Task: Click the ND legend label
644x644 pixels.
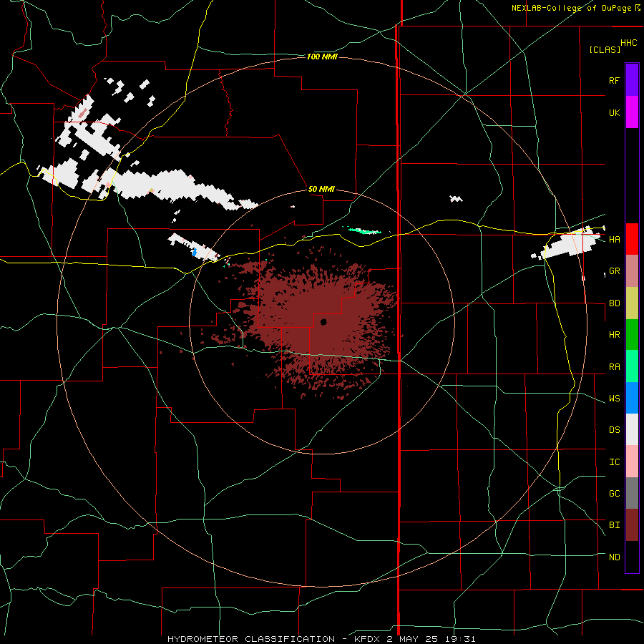Action: (614, 557)
